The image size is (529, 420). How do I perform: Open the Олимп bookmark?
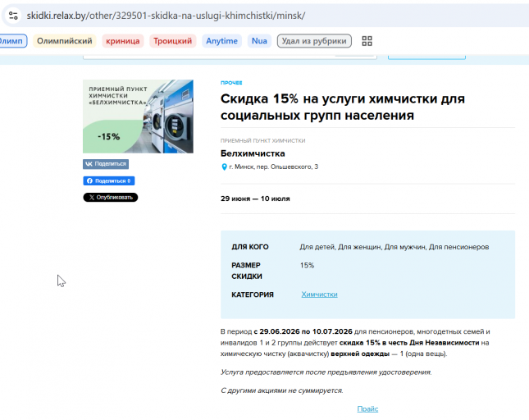[x=12, y=41]
